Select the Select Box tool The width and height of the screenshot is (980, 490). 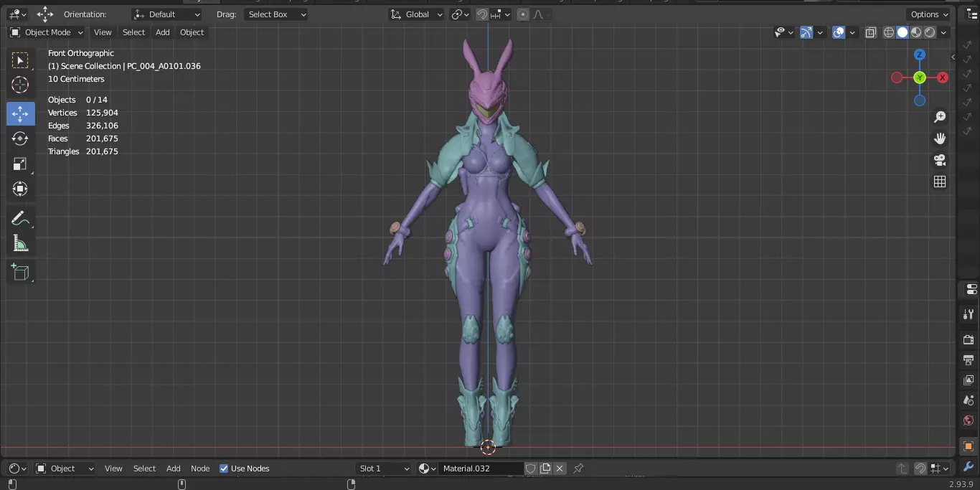tap(20, 60)
